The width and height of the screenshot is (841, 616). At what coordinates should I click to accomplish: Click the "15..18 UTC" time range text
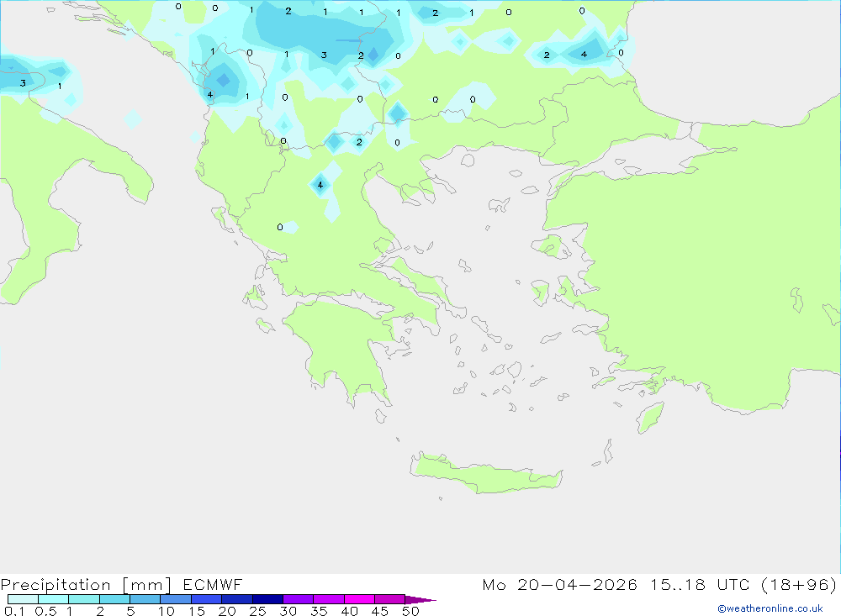pos(700,585)
